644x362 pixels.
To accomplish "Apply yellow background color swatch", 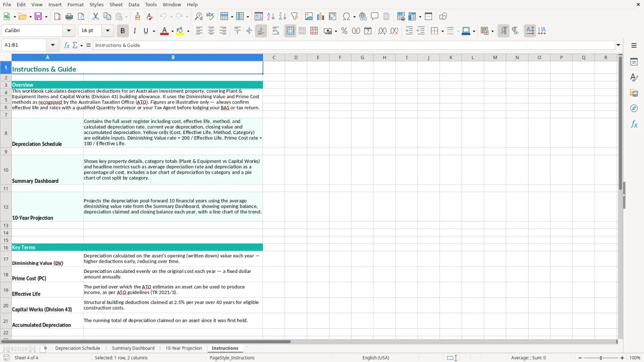I will (180, 31).
